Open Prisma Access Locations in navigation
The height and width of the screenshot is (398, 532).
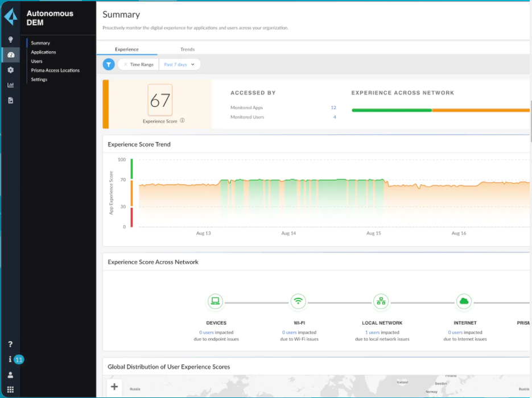[x=55, y=70]
